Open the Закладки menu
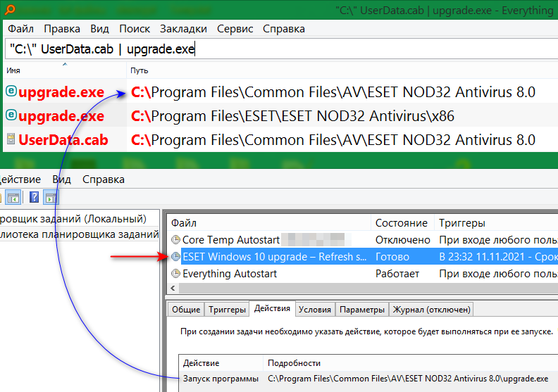The image size is (558, 392). point(183,29)
